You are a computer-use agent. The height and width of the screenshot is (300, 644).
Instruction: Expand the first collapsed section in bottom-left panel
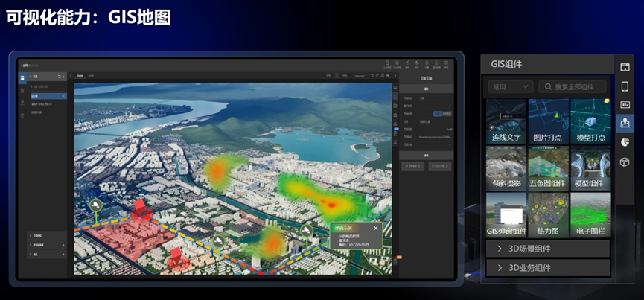pyautogui.click(x=46, y=235)
